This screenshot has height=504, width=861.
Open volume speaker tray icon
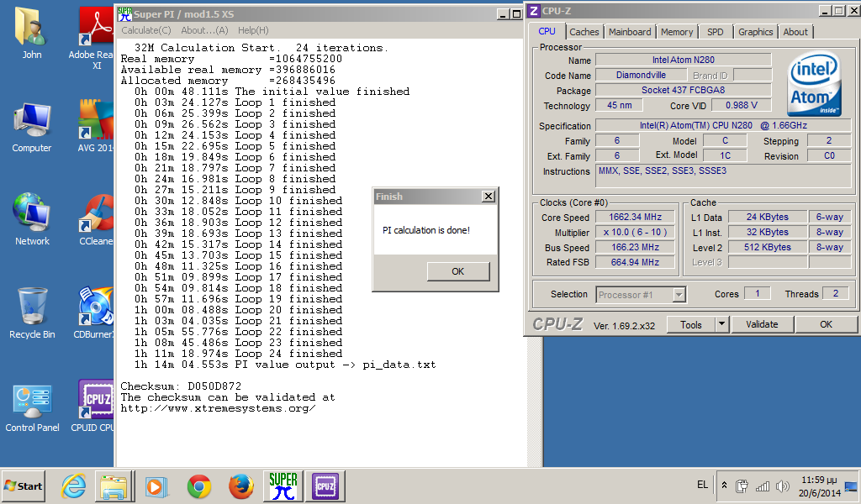pyautogui.click(x=783, y=486)
